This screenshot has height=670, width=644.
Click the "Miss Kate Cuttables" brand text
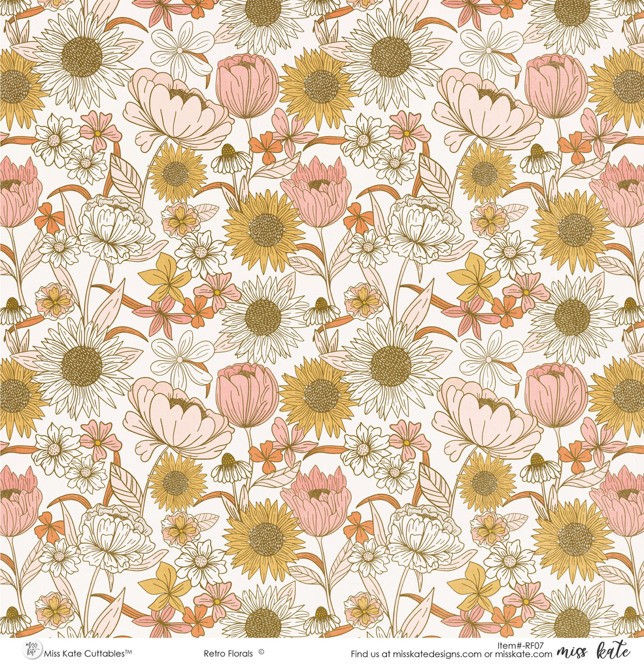pyautogui.click(x=84, y=653)
